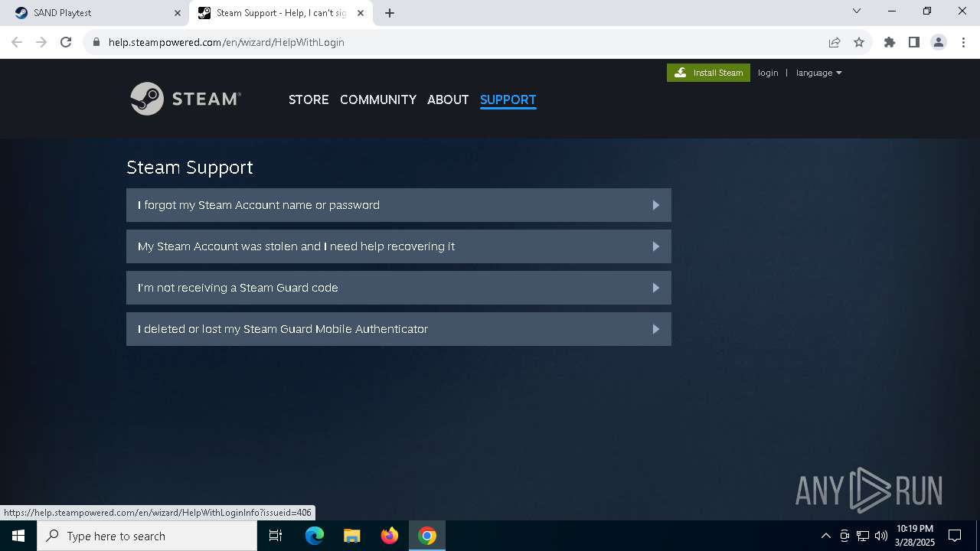The height and width of the screenshot is (551, 980).
Task: Show hidden system tray icons
Action: click(825, 536)
